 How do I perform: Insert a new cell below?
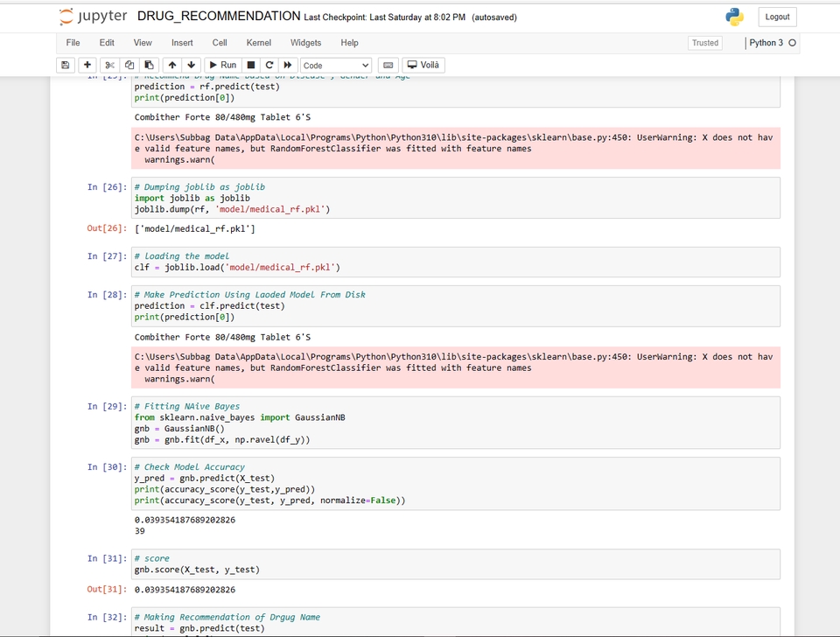88,65
